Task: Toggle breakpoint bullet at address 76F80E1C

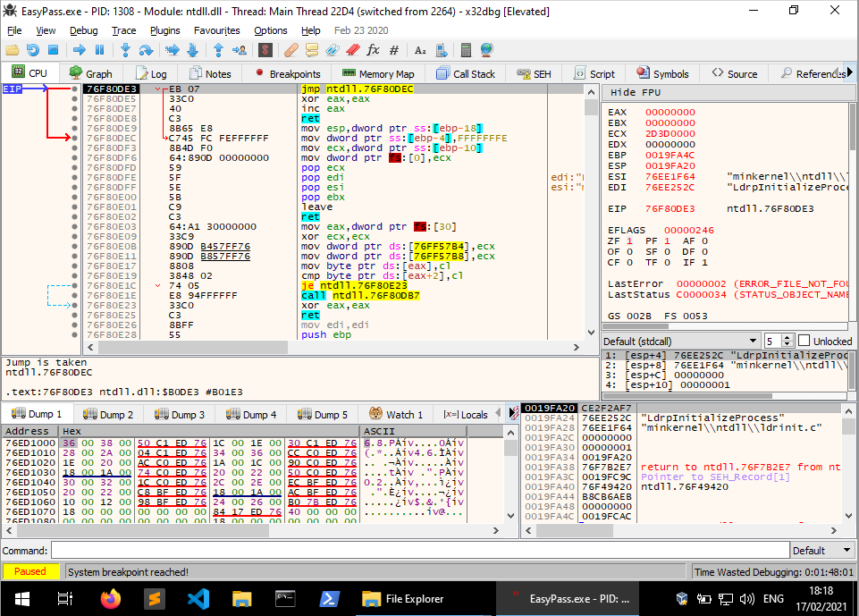Action: coord(74,285)
